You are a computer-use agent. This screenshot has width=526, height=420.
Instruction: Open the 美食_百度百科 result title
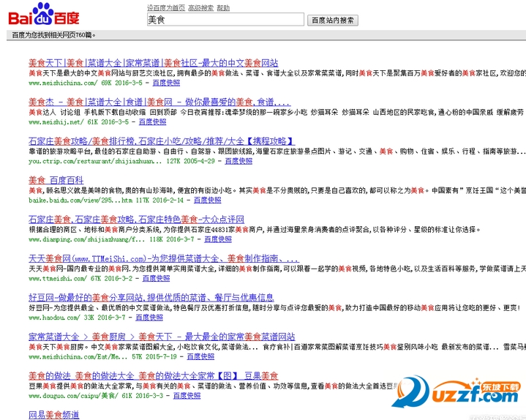pos(56,181)
